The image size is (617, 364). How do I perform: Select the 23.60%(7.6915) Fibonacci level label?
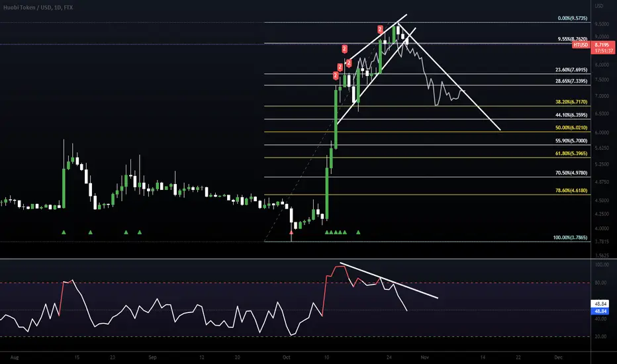(571, 69)
